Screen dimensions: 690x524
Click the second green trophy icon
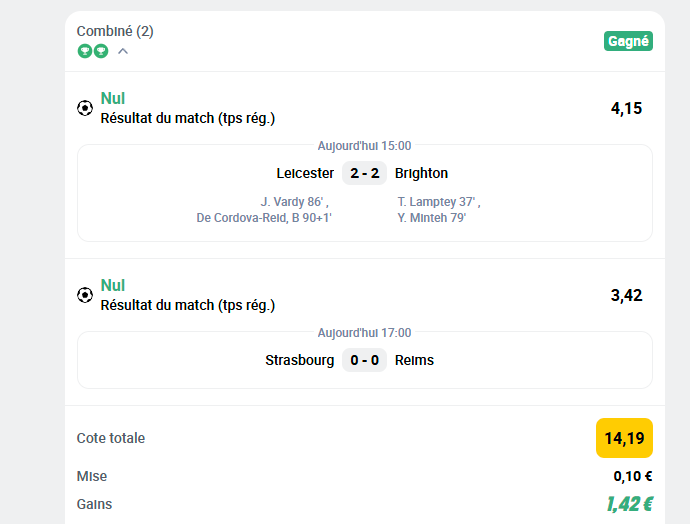coord(101,51)
